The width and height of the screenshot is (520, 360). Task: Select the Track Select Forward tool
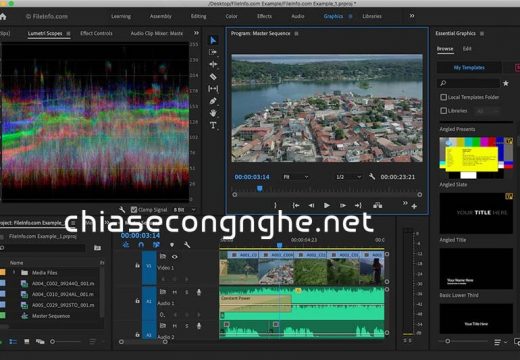click(x=213, y=52)
